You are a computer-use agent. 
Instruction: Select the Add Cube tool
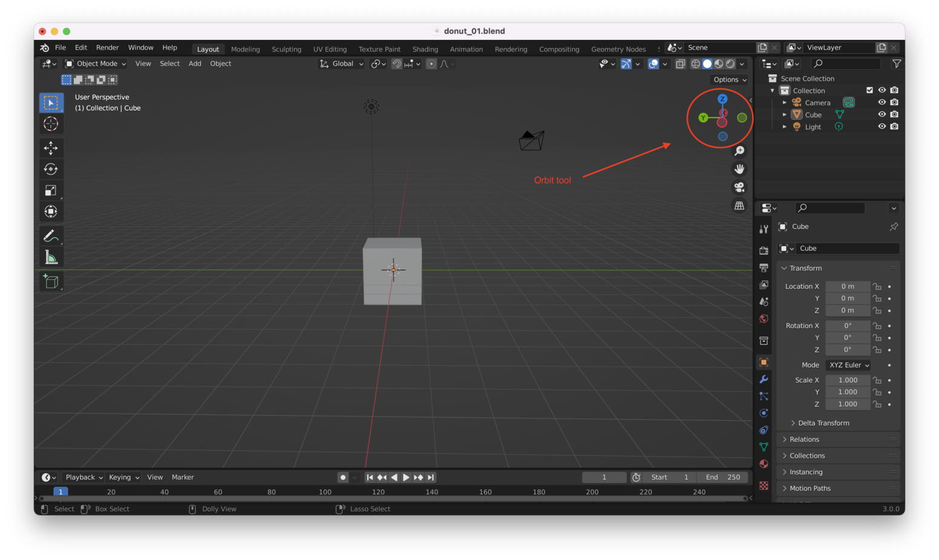pos(51,281)
